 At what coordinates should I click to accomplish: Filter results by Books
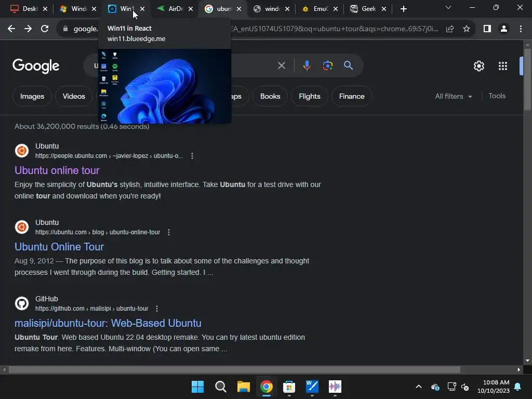(270, 96)
